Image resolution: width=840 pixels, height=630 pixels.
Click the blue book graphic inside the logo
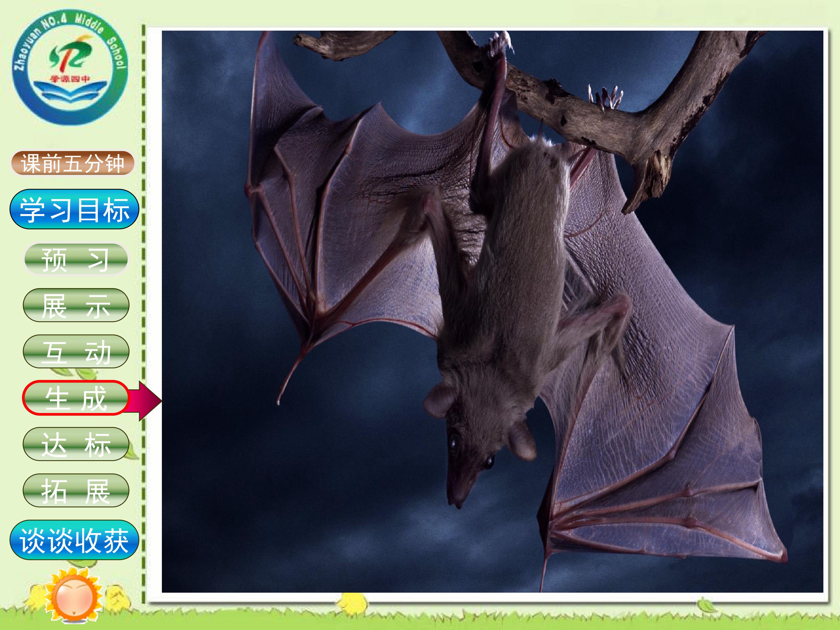(x=70, y=93)
